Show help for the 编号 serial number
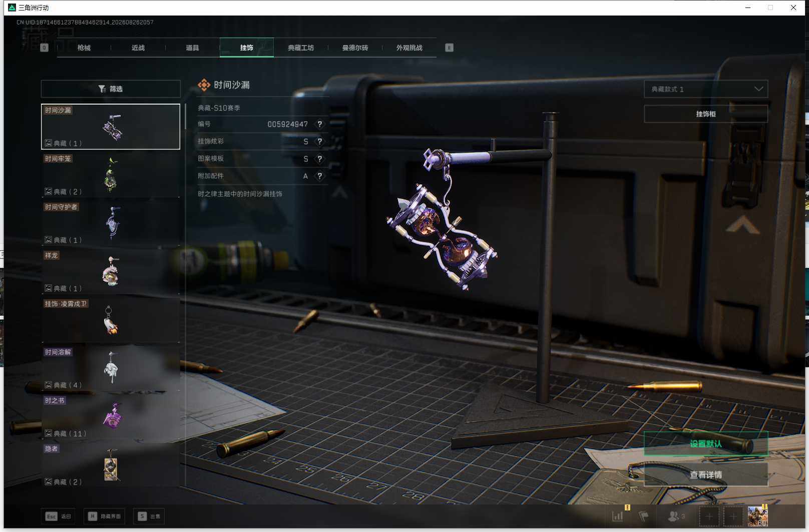 (320, 124)
